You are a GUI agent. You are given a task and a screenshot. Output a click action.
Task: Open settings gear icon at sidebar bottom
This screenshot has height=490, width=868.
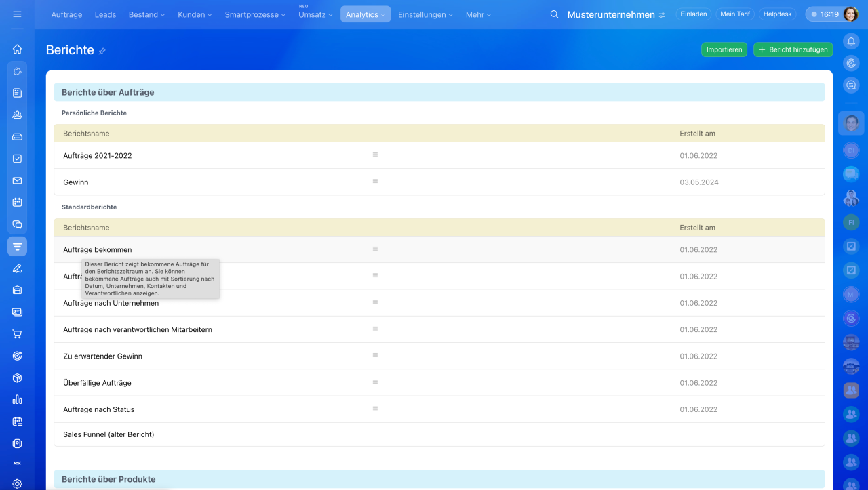(17, 483)
